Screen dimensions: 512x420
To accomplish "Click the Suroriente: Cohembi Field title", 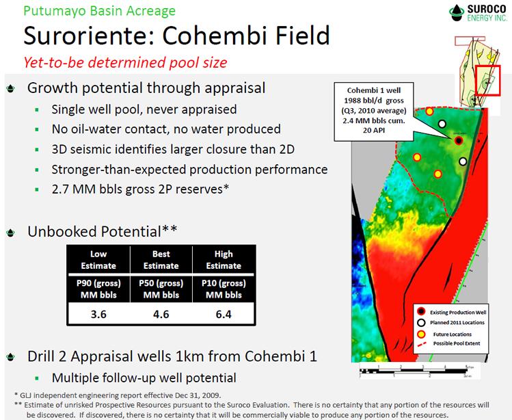I will [x=176, y=36].
